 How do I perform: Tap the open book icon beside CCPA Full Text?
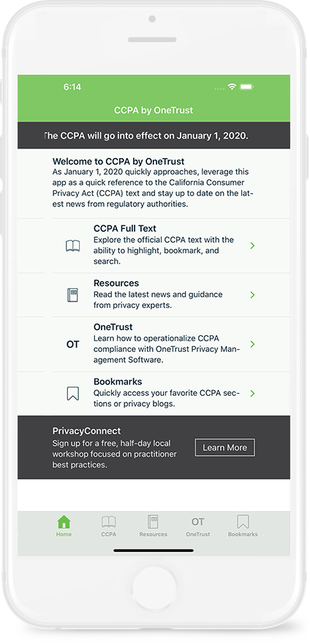click(72, 246)
